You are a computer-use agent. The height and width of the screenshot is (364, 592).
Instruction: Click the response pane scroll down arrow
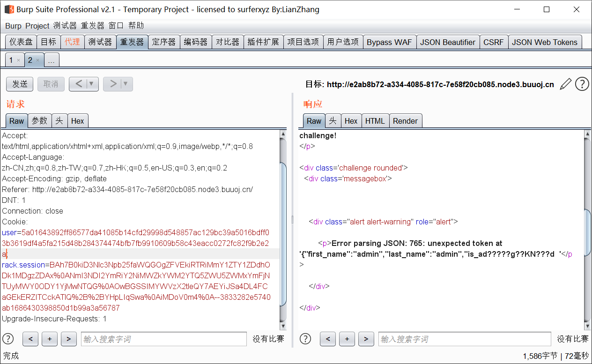pos(587,326)
